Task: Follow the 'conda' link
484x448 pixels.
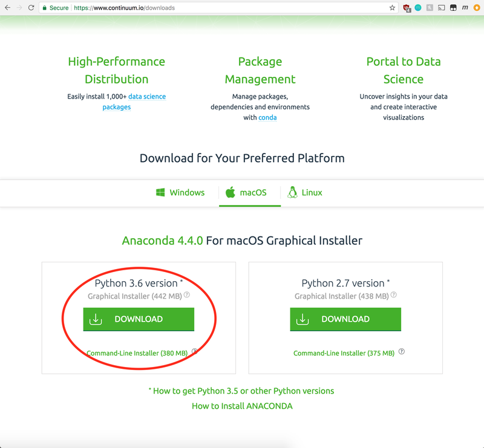Action: click(x=267, y=117)
